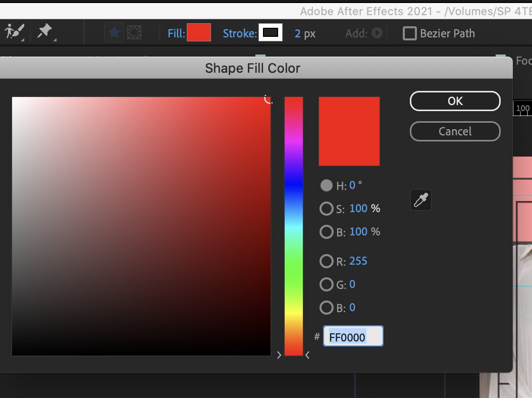532x398 pixels.
Task: Select the Puppet Pin tool
Action: pos(43,31)
